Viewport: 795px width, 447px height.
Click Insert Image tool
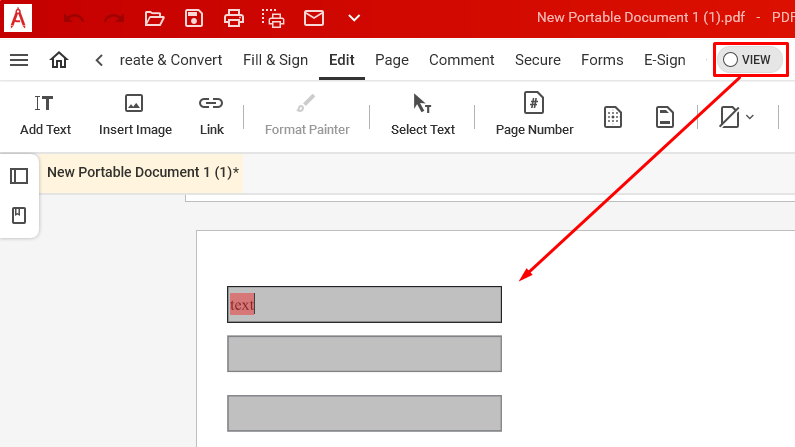pyautogui.click(x=135, y=116)
